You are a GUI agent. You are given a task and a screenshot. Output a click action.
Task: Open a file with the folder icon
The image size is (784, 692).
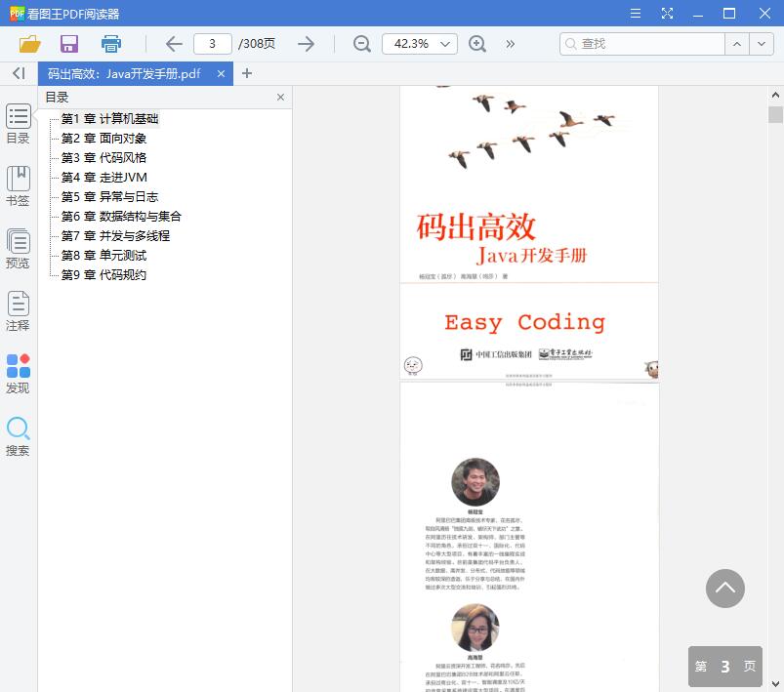(x=29, y=44)
